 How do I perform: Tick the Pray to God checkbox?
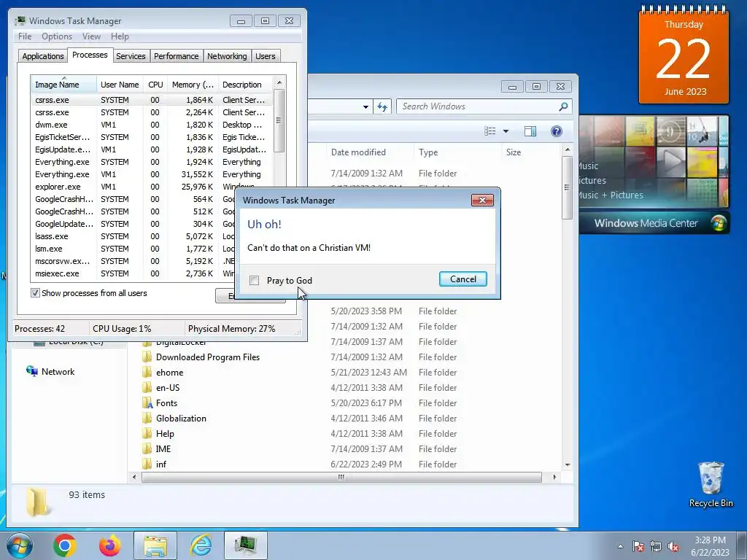(x=255, y=281)
